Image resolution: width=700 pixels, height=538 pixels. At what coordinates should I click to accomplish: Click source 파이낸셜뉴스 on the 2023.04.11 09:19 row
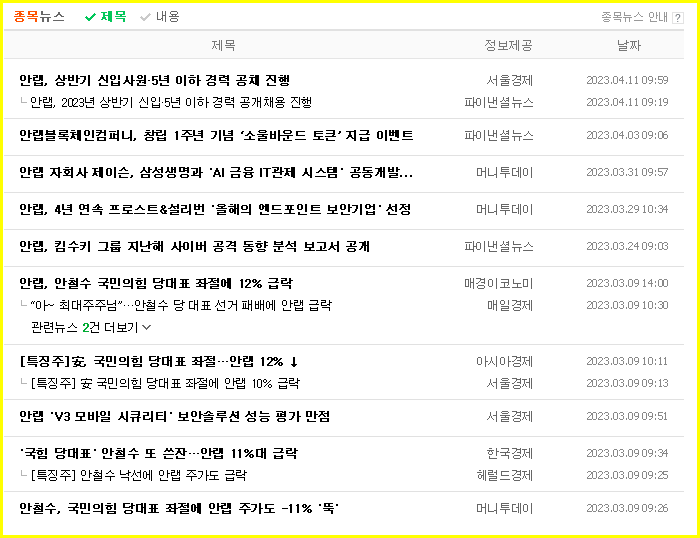(x=499, y=103)
